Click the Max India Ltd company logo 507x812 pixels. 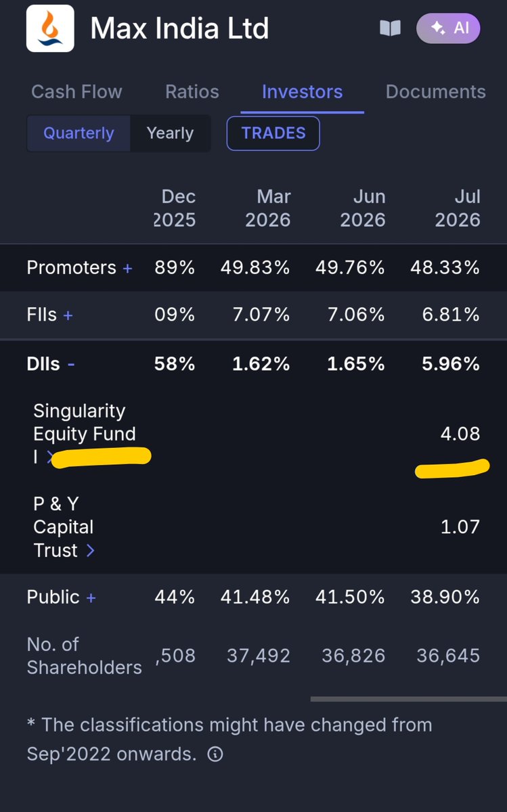point(51,27)
